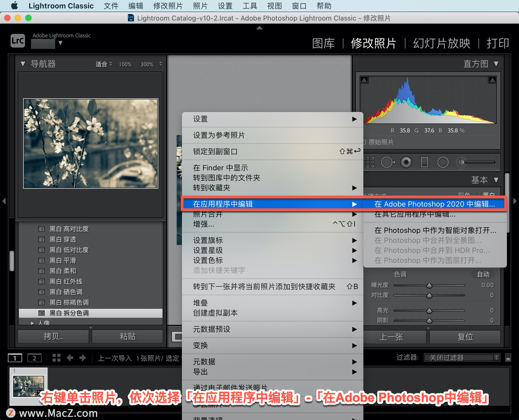Open the identity plate dropdown arrow
This screenshot has height=420, width=519.
coord(61,43)
